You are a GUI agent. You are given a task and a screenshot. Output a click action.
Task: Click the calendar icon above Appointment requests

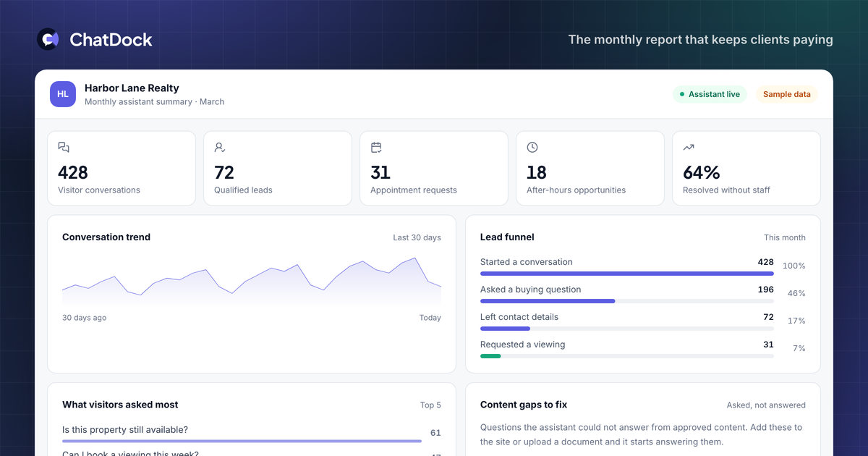point(376,148)
